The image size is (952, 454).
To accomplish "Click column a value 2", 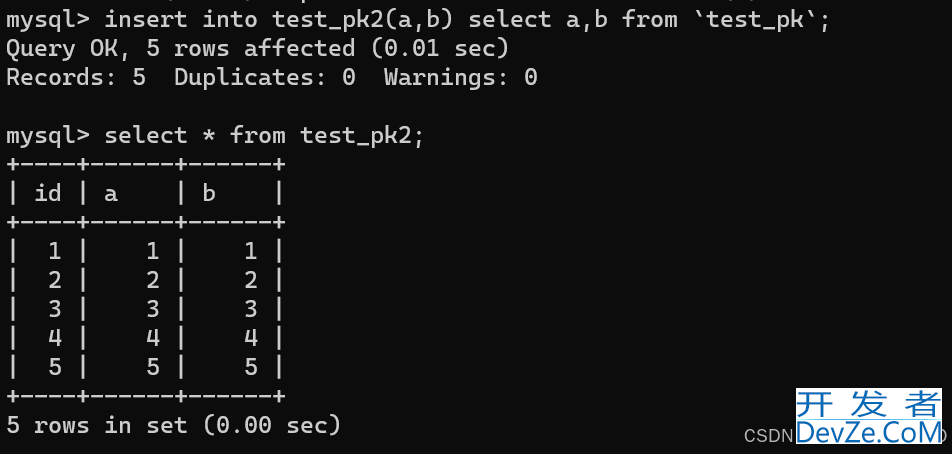I will coord(153,280).
